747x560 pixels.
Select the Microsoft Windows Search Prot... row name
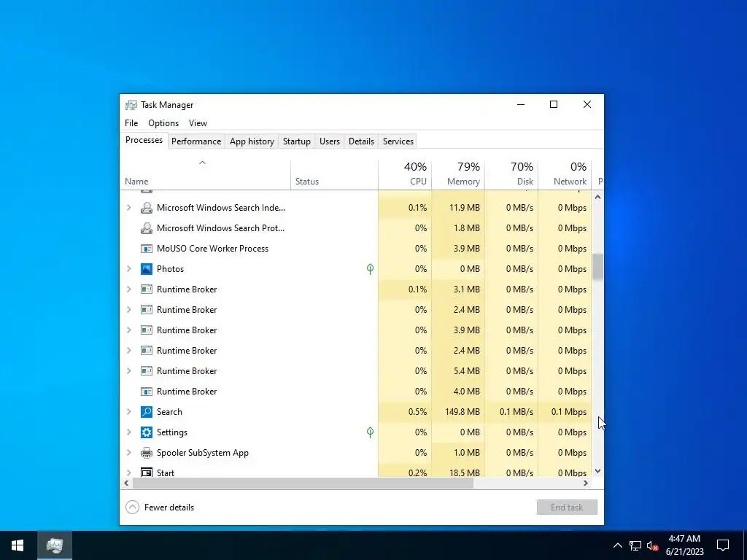220,228
